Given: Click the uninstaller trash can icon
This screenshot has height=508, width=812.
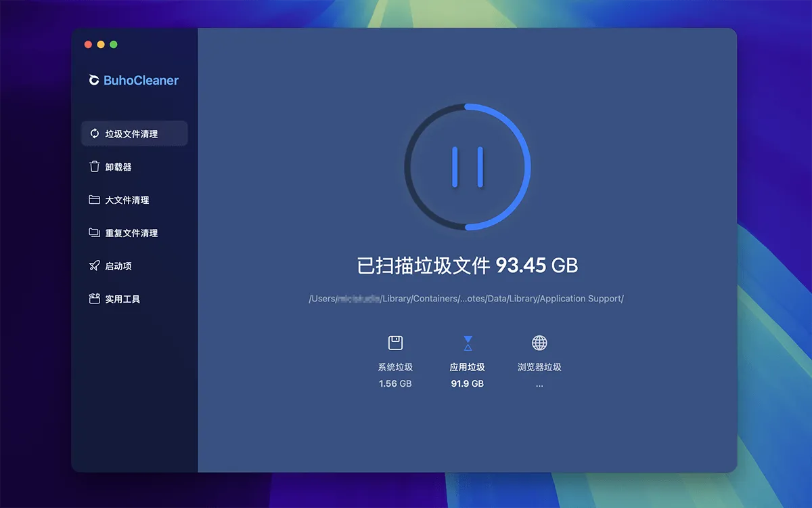Looking at the screenshot, I should [x=95, y=167].
